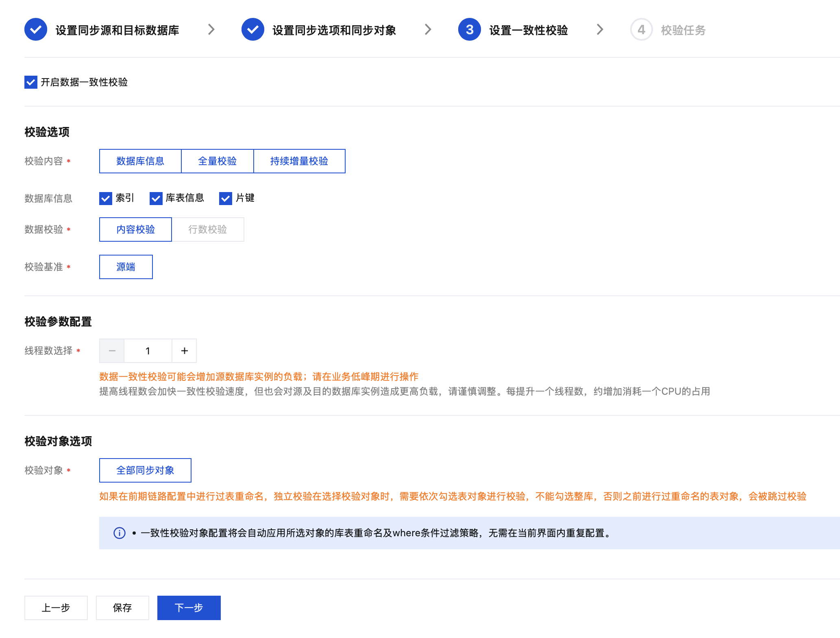Choose 内容校验 data verification mode
The height and width of the screenshot is (638, 840).
point(135,229)
